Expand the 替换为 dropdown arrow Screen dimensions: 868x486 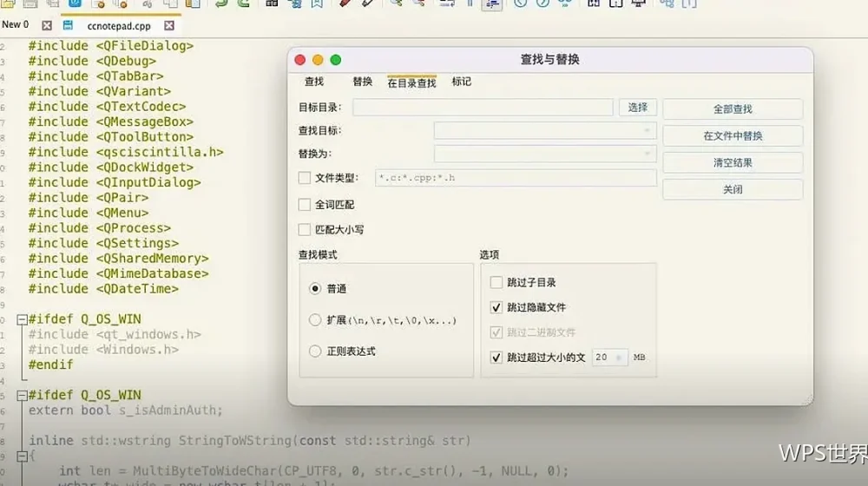[647, 154]
